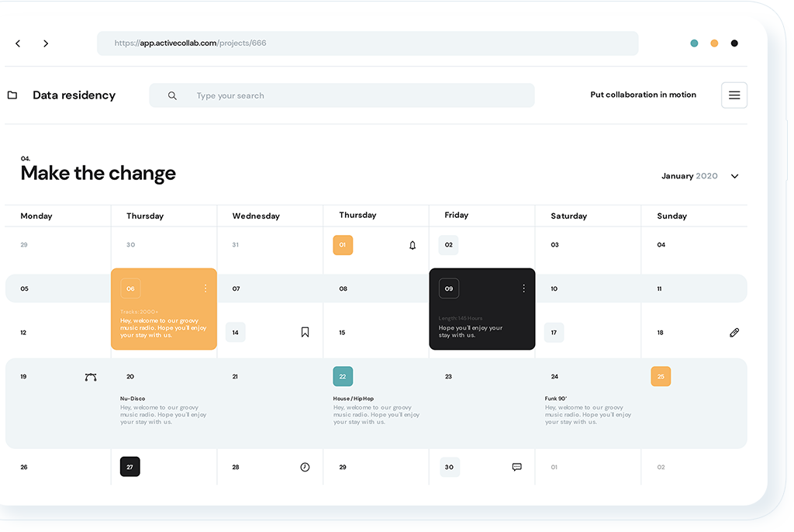
Task: Click the folder icon beside Data residency
Action: (12, 95)
